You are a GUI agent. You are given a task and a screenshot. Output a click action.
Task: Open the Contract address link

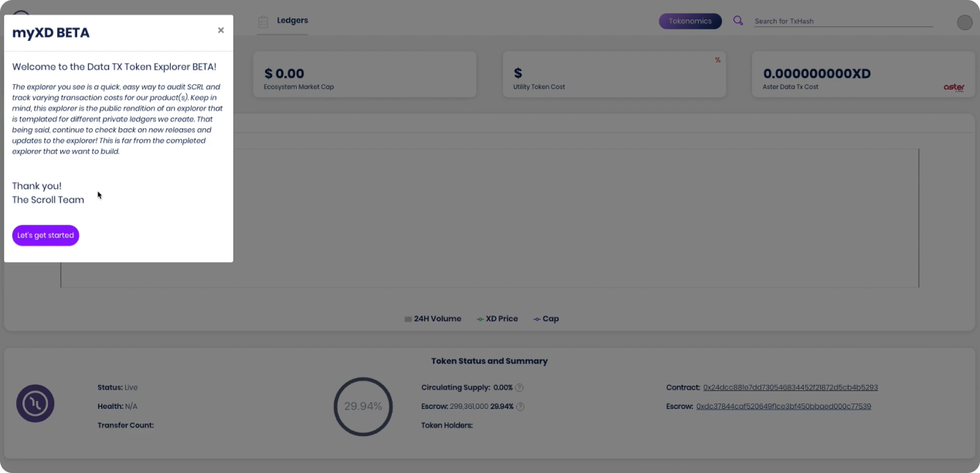pos(791,387)
